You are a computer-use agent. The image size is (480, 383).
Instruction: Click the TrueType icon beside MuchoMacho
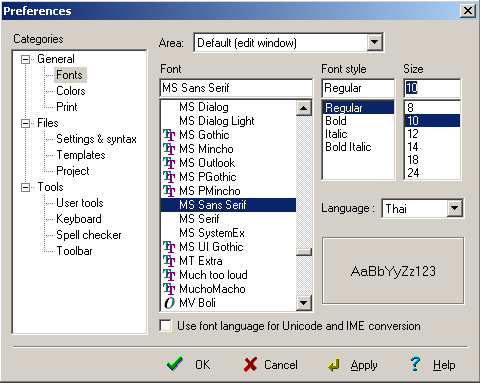[169, 289]
